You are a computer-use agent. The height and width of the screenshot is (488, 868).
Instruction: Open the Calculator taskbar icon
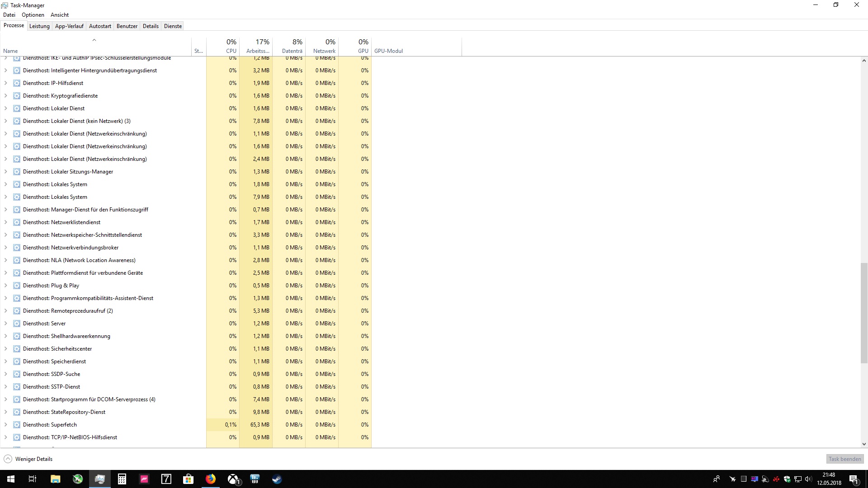pyautogui.click(x=122, y=479)
